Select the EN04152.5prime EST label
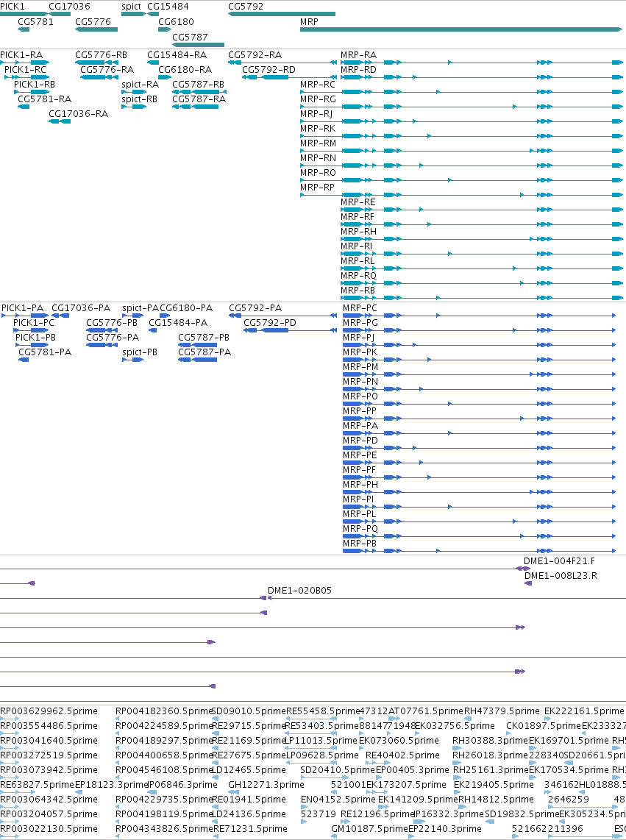Screen dimensions: 626x840 pyautogui.click(x=338, y=800)
